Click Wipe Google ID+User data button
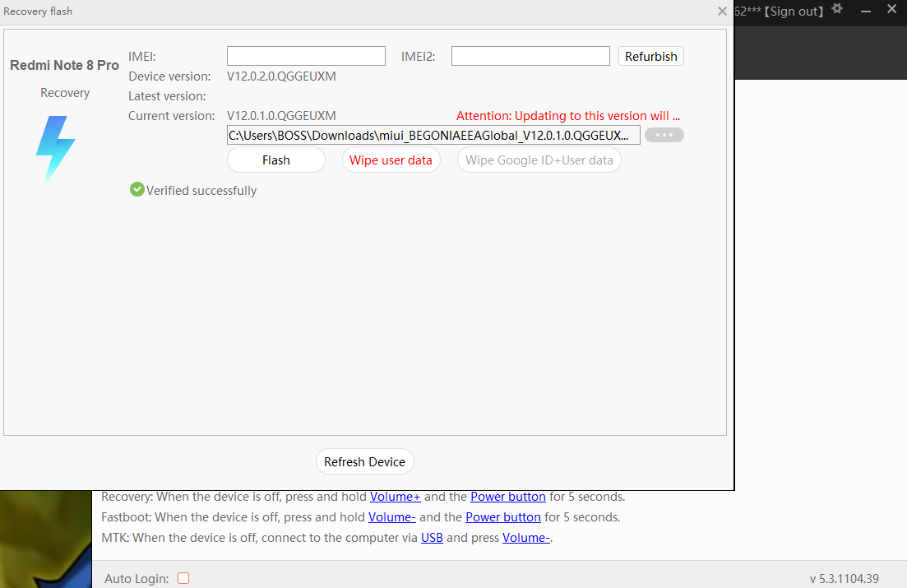The height and width of the screenshot is (588, 907). tap(539, 160)
